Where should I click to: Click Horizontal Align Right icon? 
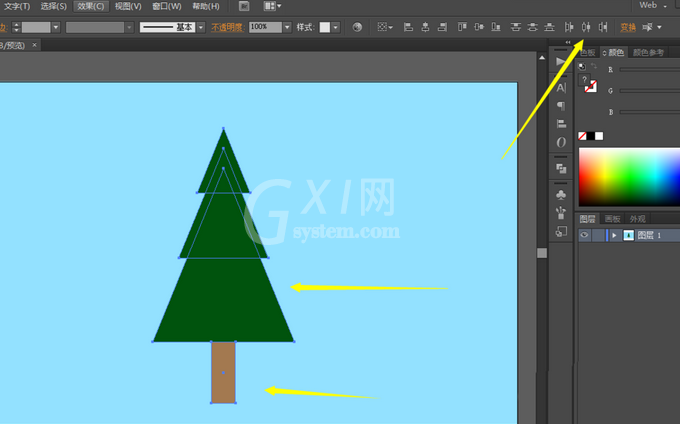coord(442,27)
